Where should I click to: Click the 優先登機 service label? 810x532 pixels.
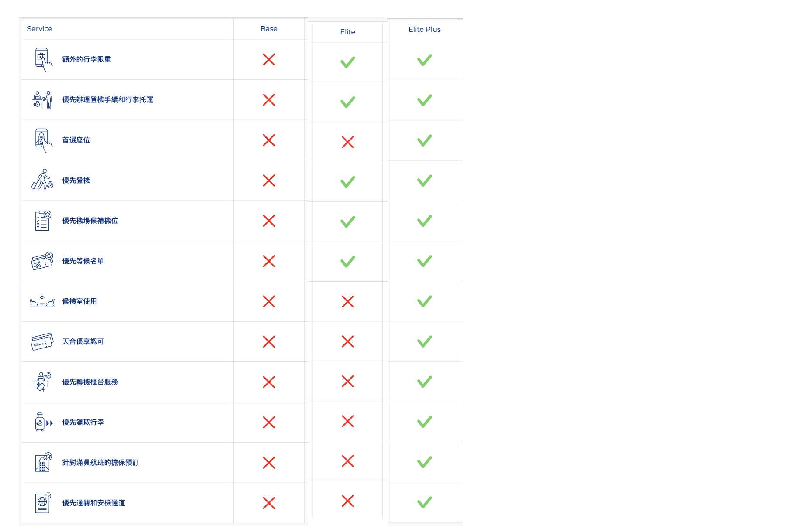(x=76, y=181)
